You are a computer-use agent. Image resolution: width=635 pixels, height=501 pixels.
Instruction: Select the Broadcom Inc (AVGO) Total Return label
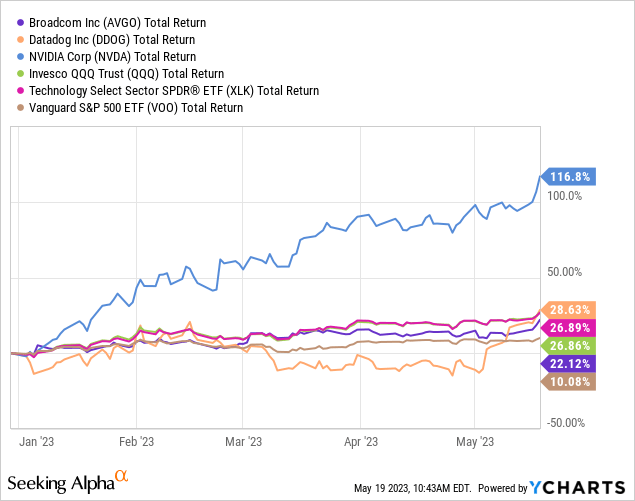pyautogui.click(x=117, y=23)
